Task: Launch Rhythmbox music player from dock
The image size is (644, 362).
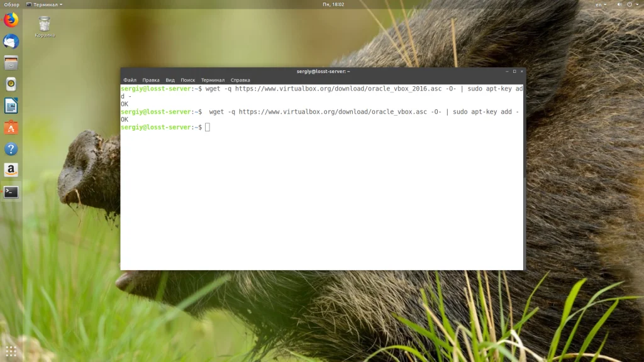Action: pos(11,84)
